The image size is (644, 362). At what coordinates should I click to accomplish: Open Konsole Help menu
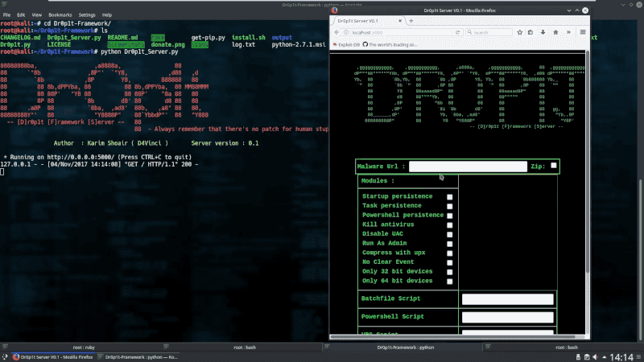click(x=107, y=14)
